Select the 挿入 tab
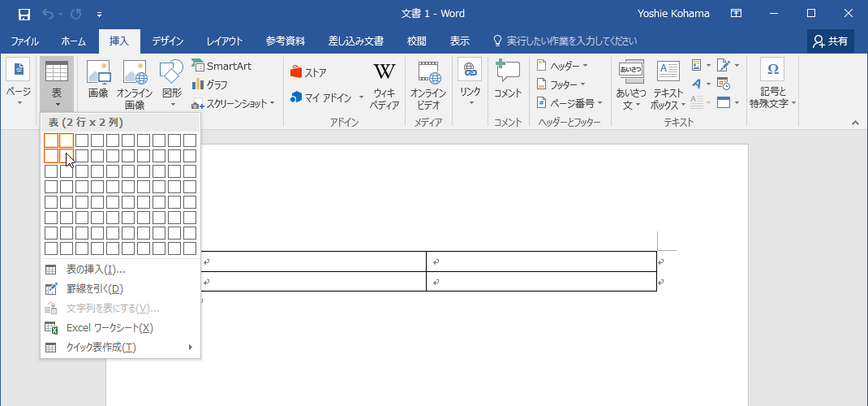This screenshot has width=868, height=406. [119, 41]
